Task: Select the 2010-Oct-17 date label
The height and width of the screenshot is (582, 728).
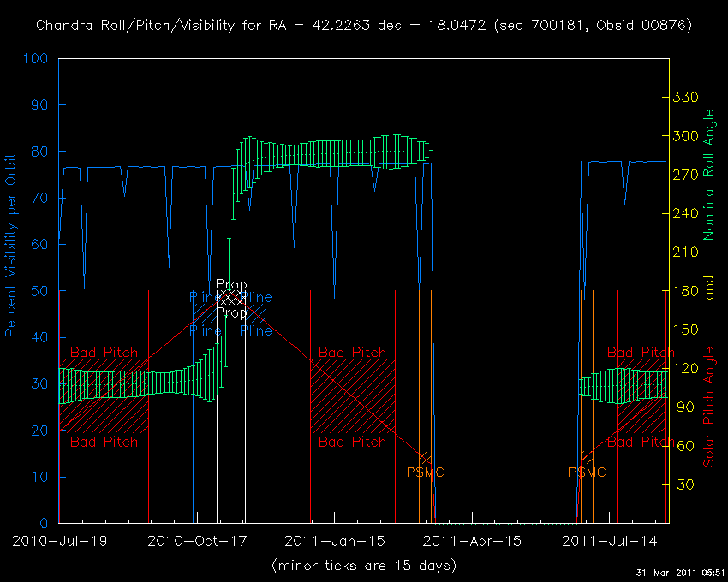Action: point(196,541)
